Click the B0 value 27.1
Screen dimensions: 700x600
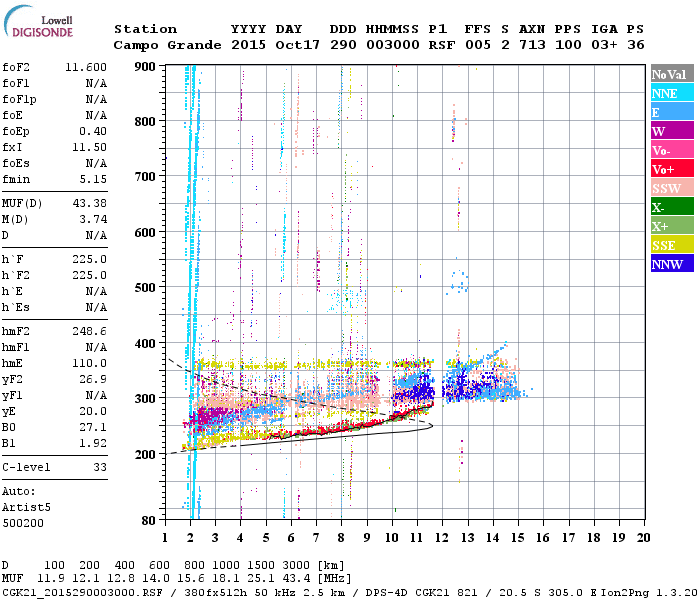pos(93,428)
